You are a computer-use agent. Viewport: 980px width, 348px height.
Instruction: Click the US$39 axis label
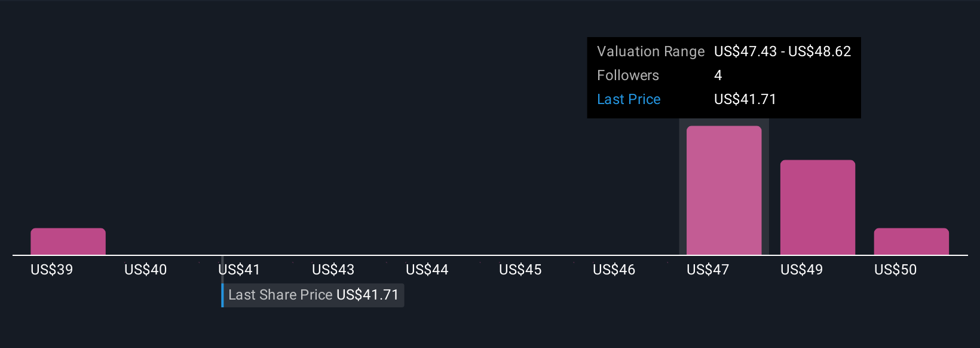click(x=51, y=270)
